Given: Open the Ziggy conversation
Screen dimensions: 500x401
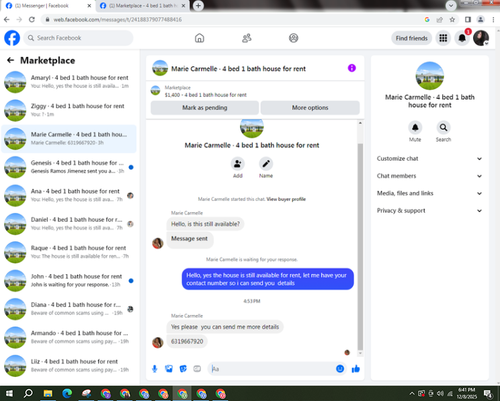Looking at the screenshot, I should 69,110.
